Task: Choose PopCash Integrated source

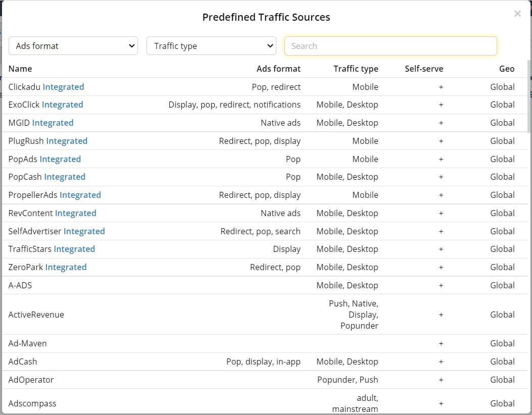Action: click(47, 177)
